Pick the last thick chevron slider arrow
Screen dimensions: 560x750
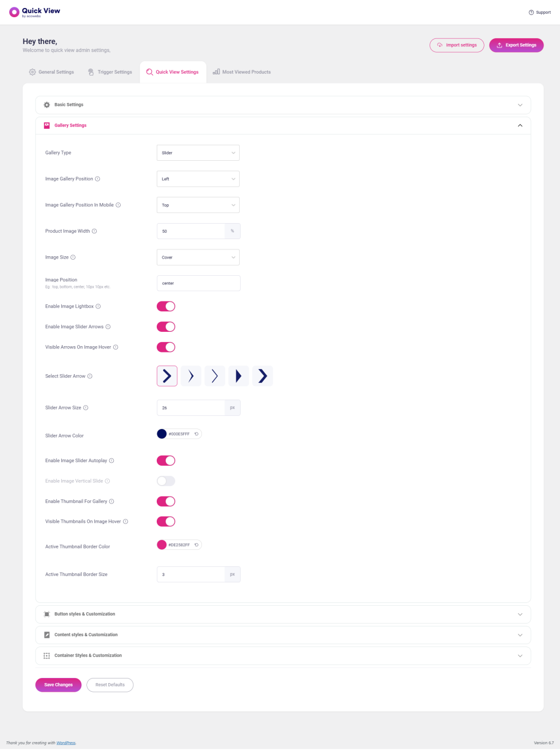tap(263, 376)
